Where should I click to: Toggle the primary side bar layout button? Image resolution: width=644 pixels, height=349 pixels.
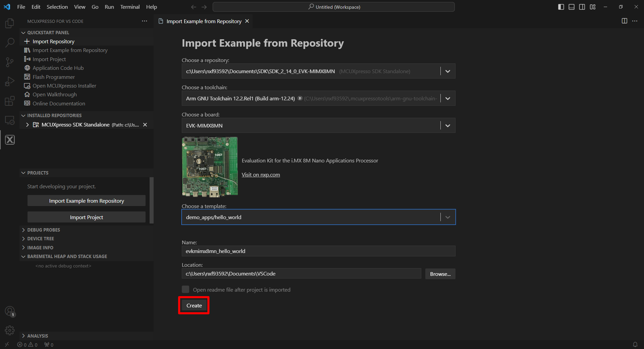[561, 7]
